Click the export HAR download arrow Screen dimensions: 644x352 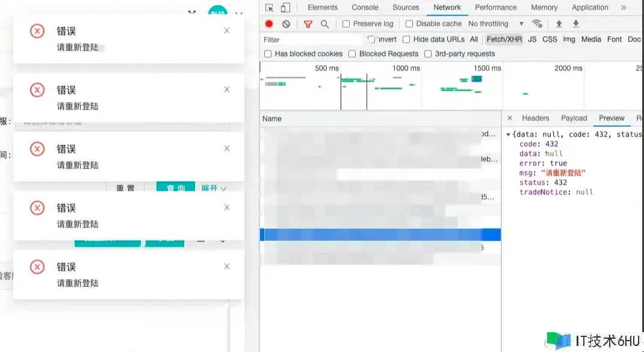pos(576,24)
